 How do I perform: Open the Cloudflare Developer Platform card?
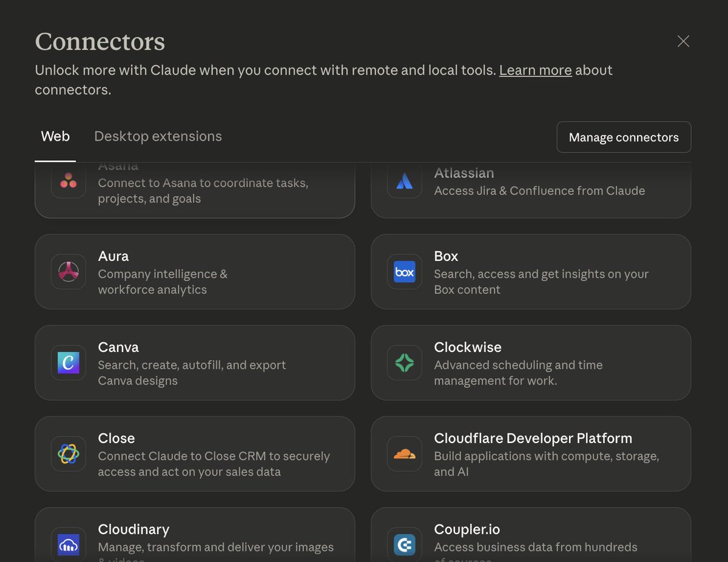(x=531, y=454)
